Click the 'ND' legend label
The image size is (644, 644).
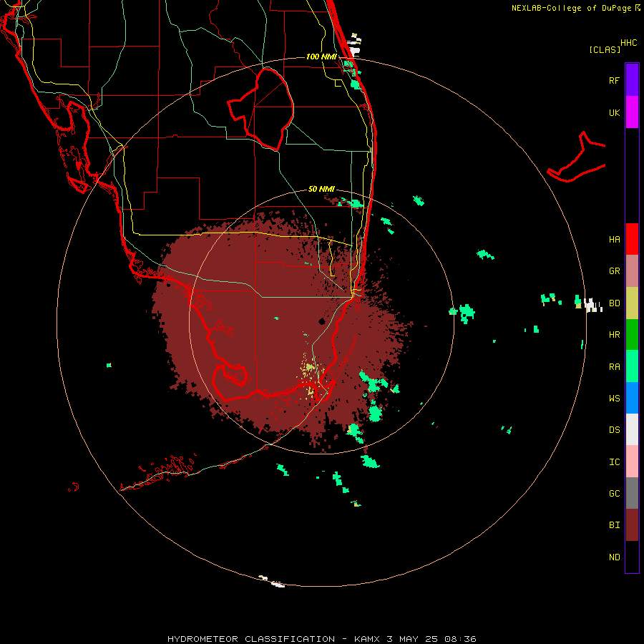(614, 557)
